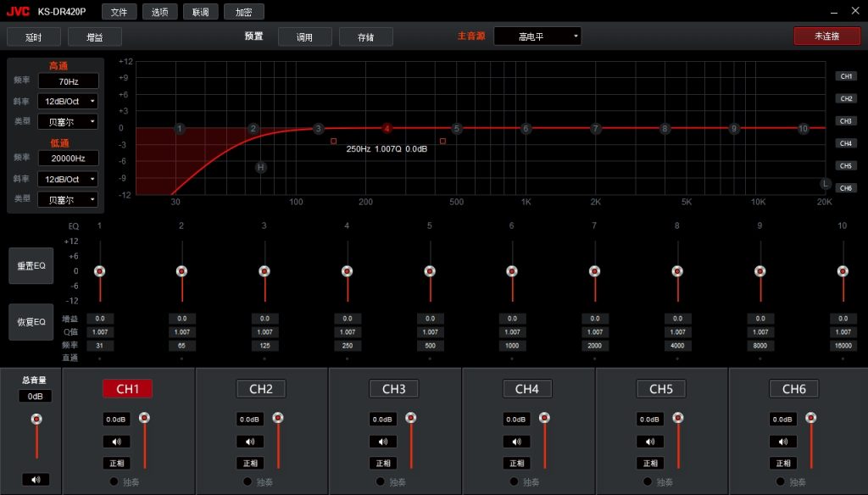Click the master volume 0dB field
This screenshot has height=495, width=868.
point(36,397)
